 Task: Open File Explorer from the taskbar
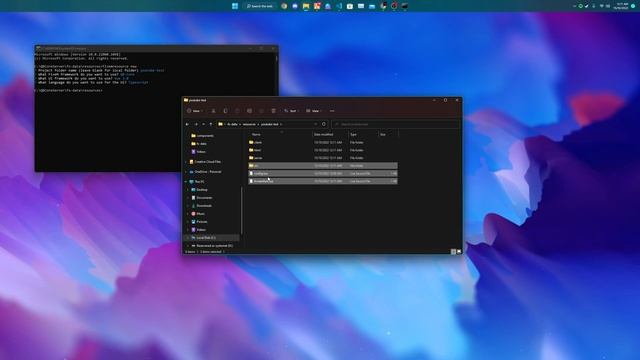point(306,6)
